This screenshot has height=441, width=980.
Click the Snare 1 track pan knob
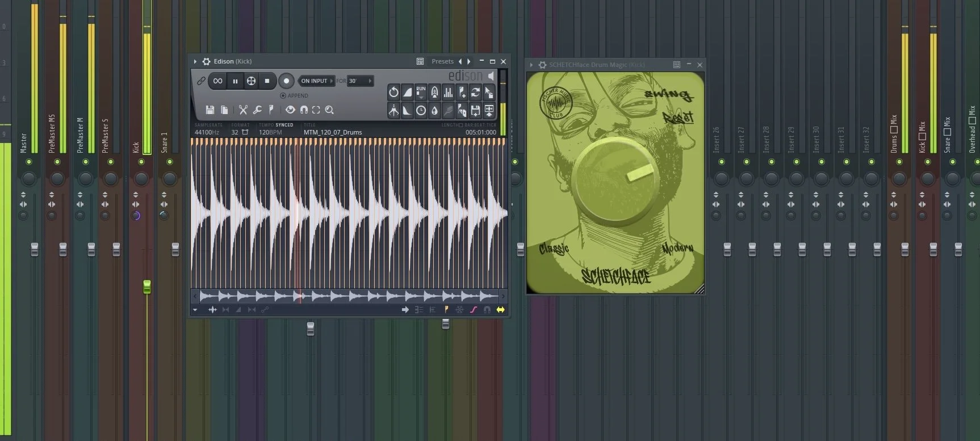tap(170, 179)
